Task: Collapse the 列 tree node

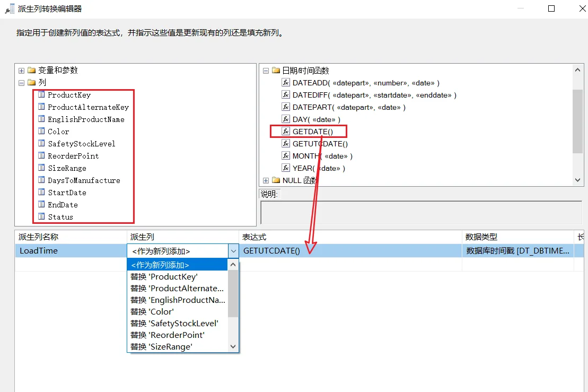Action: point(21,83)
